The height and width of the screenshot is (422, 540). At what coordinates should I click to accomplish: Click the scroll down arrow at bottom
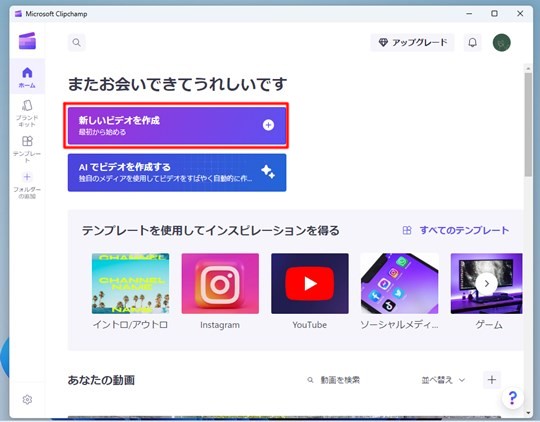coord(528,412)
